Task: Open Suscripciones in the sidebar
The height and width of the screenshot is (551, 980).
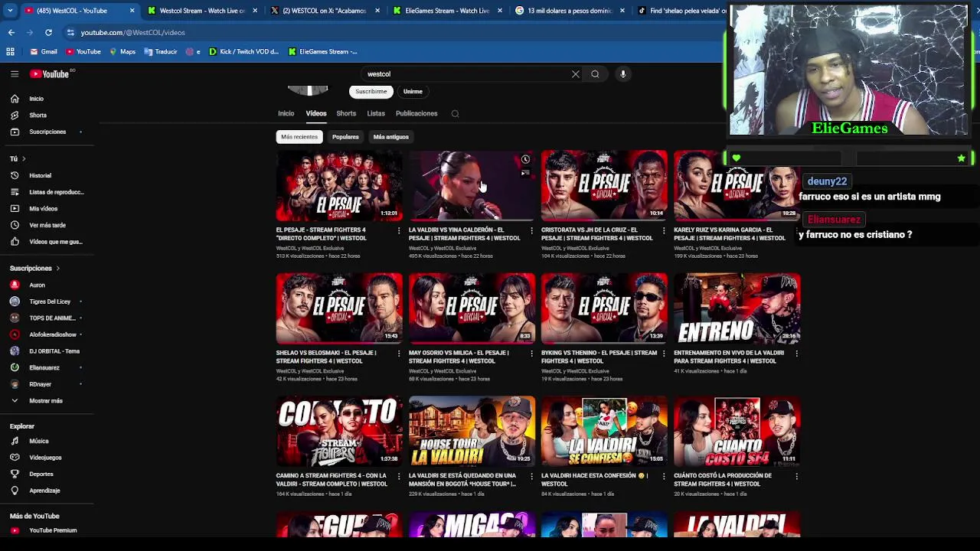Action: 47,132
